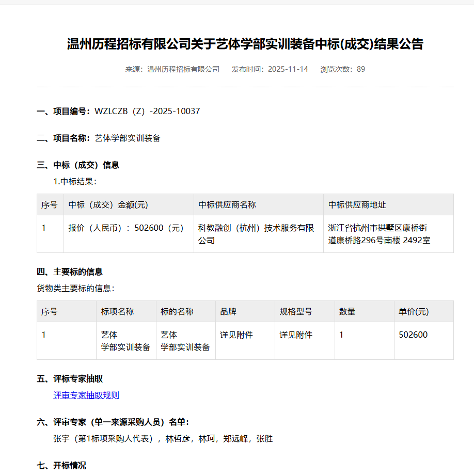Click 七、开标情况 heading
474x476 pixels.
point(61,465)
